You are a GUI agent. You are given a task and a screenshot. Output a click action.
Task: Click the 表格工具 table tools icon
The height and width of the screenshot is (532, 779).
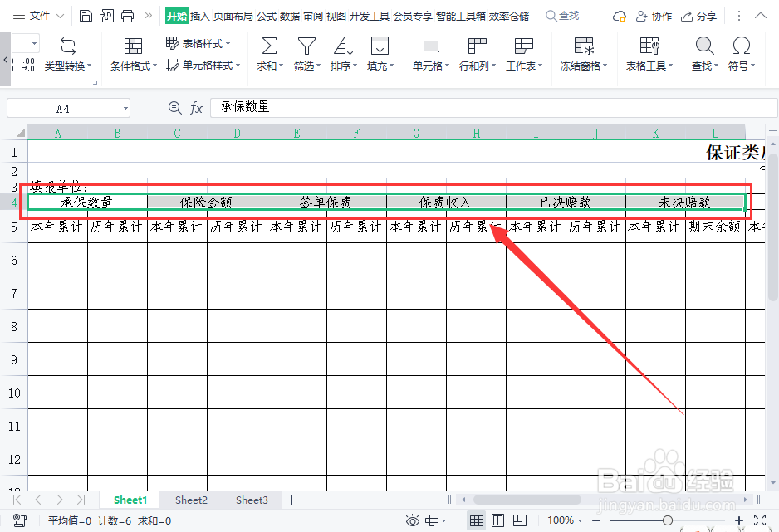coord(649,46)
